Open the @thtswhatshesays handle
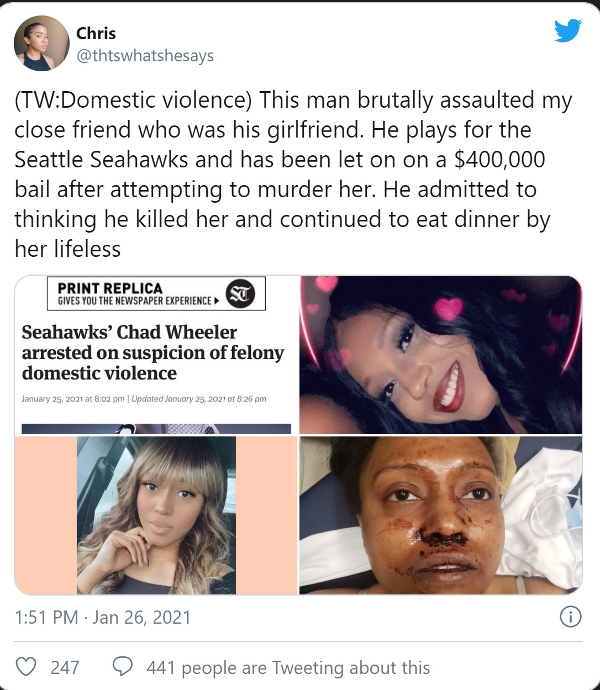This screenshot has width=600, height=690. point(145,56)
